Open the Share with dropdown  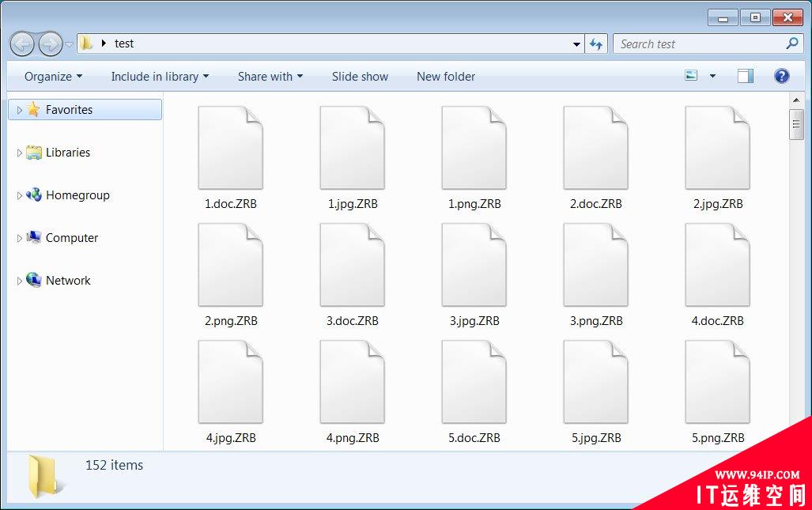click(270, 77)
